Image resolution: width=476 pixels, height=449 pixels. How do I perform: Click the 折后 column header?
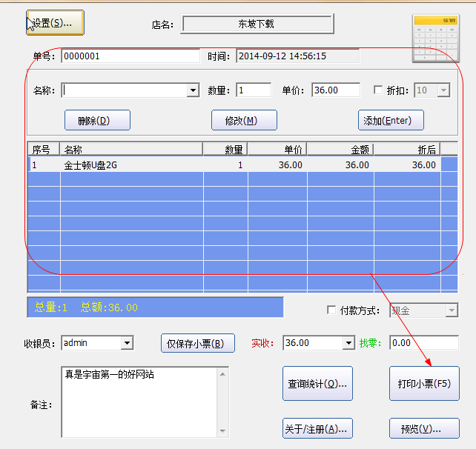pyautogui.click(x=407, y=149)
